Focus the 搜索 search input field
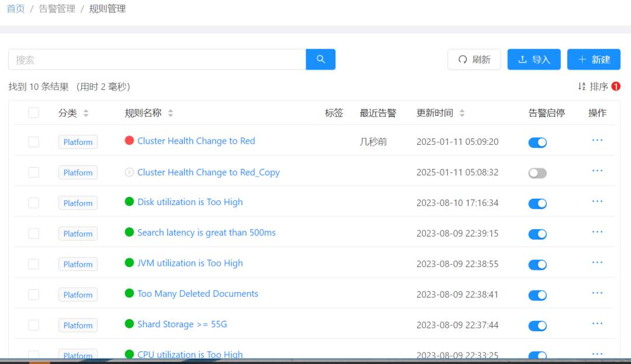631x364 pixels. coord(157,60)
